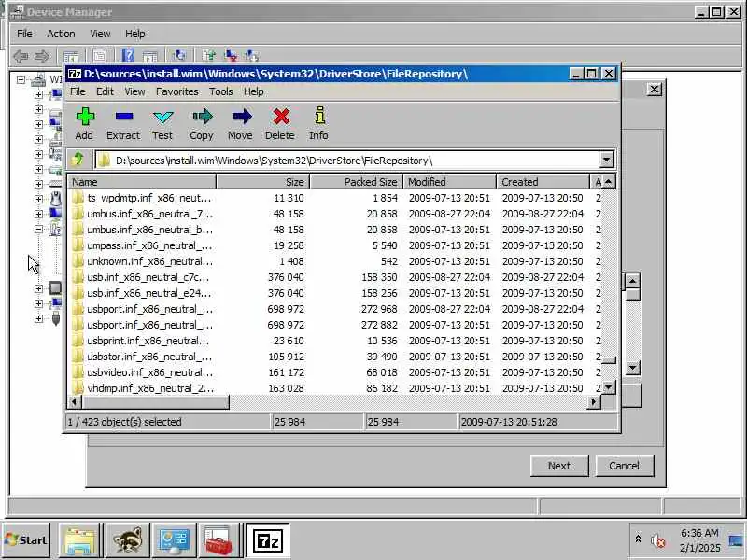The height and width of the screenshot is (560, 747).
Task: Close the wizard dialog behind 7-Zip
Action: click(x=655, y=89)
